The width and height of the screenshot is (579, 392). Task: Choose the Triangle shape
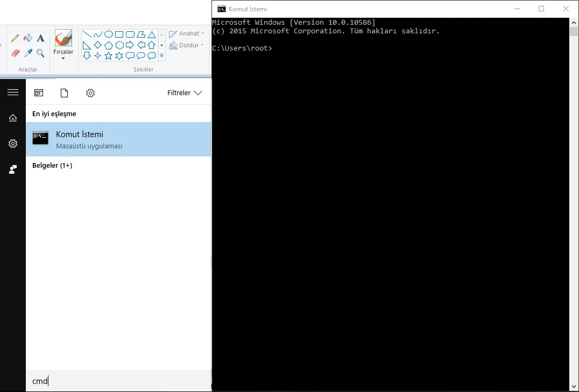(152, 35)
